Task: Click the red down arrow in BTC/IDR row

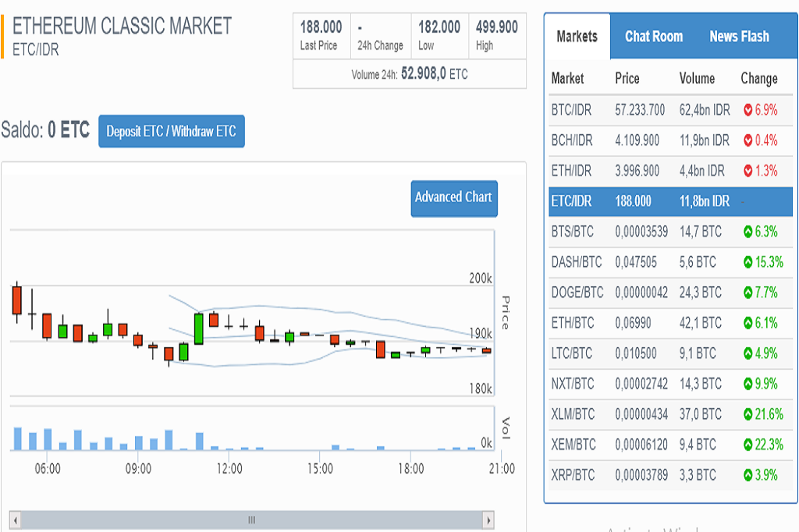Action: (x=748, y=110)
